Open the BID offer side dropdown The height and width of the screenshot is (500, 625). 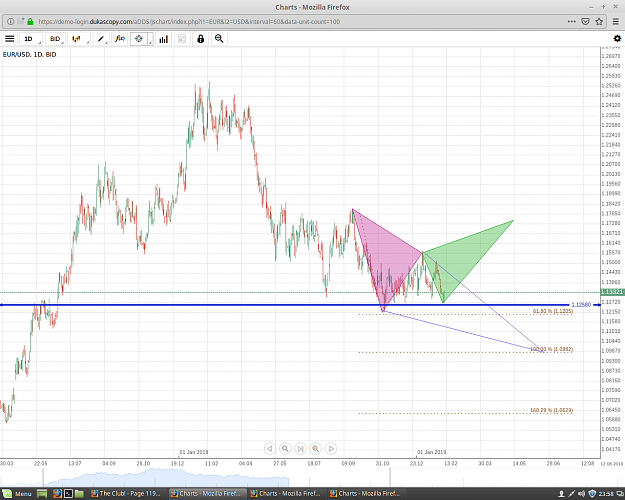click(x=55, y=39)
